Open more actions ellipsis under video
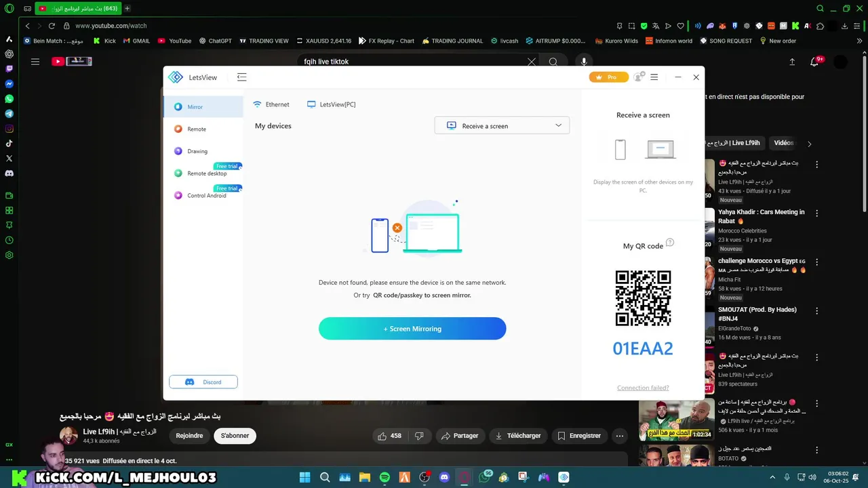Screen dimensions: 868x488 click(619, 436)
